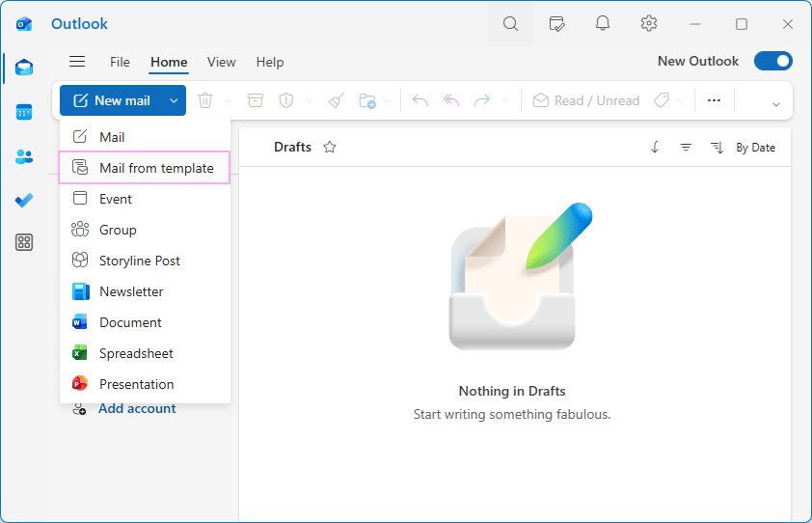This screenshot has height=523, width=812.
Task: Open the Report options dropdown arrow
Action: point(309,100)
